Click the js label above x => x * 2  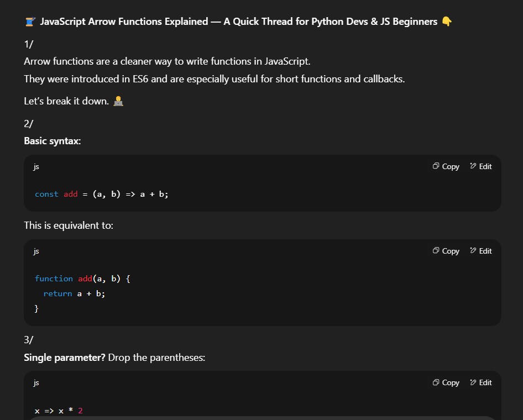click(x=36, y=382)
